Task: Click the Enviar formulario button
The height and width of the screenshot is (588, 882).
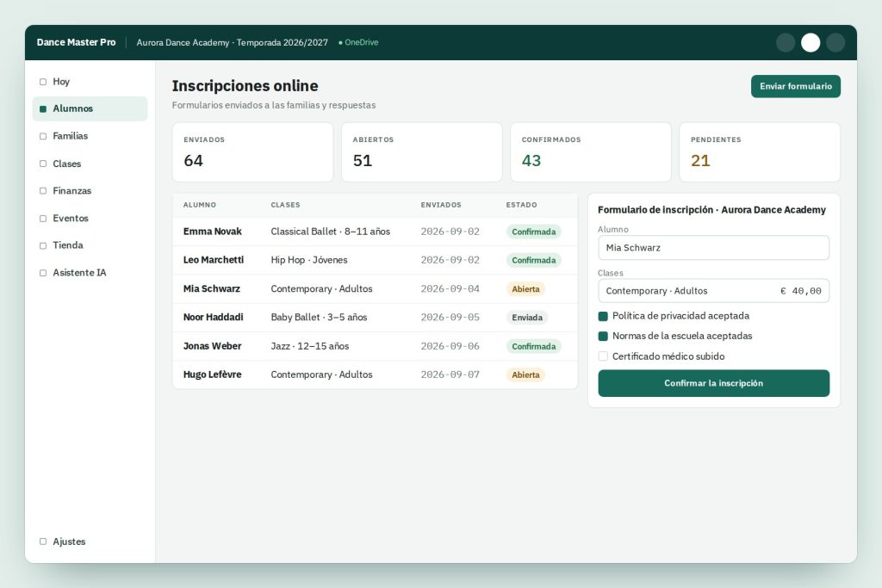Action: [x=795, y=87]
